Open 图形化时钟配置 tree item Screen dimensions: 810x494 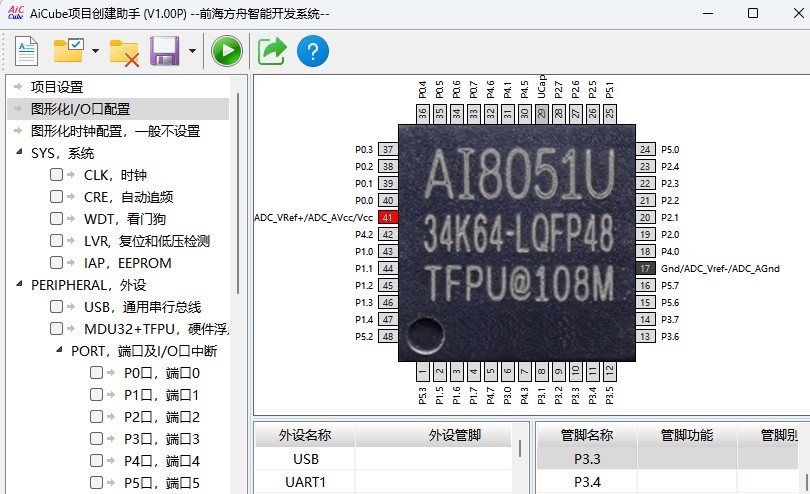[x=115, y=131]
